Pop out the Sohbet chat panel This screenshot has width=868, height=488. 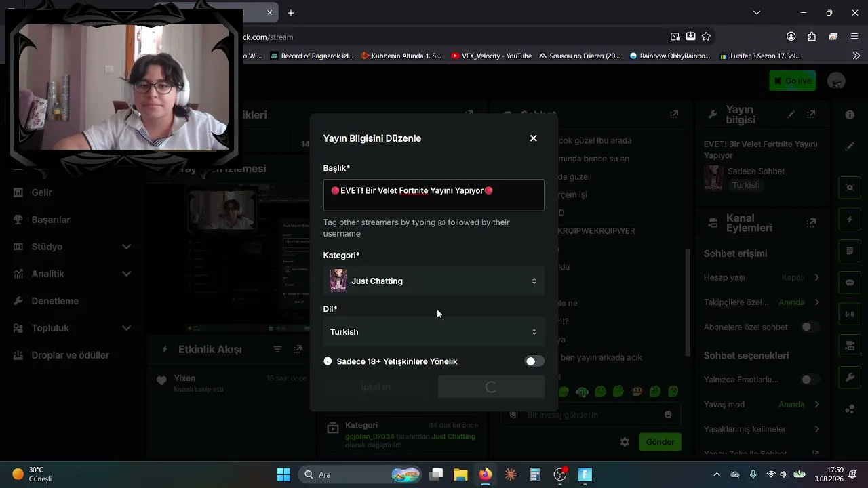(x=674, y=115)
